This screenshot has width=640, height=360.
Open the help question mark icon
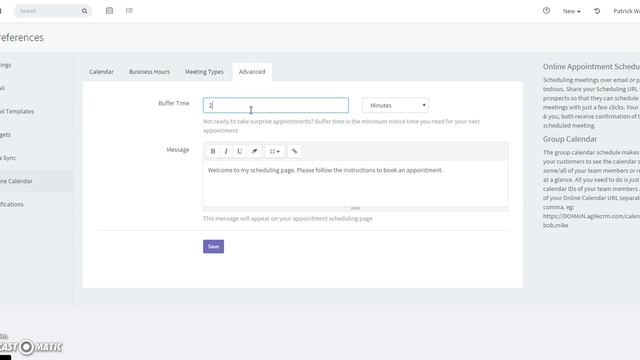pyautogui.click(x=547, y=11)
